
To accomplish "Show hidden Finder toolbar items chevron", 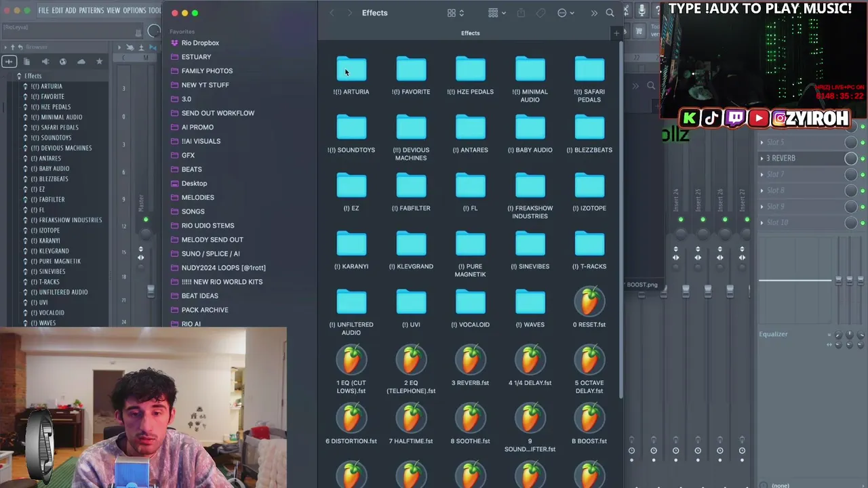I will 594,13.
